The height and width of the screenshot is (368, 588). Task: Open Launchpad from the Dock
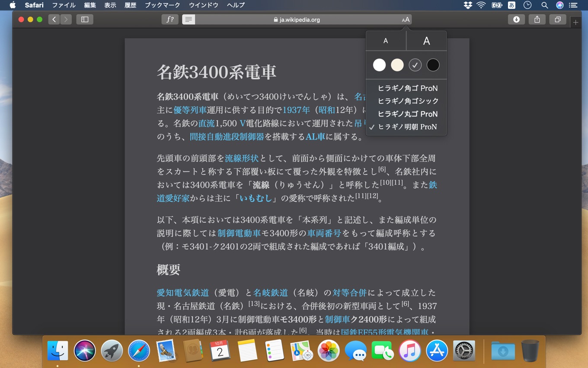tap(112, 351)
